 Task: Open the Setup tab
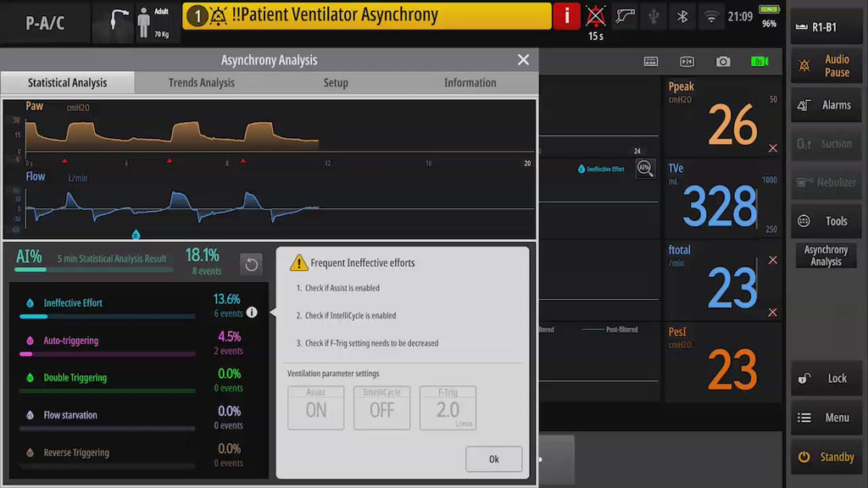click(336, 82)
